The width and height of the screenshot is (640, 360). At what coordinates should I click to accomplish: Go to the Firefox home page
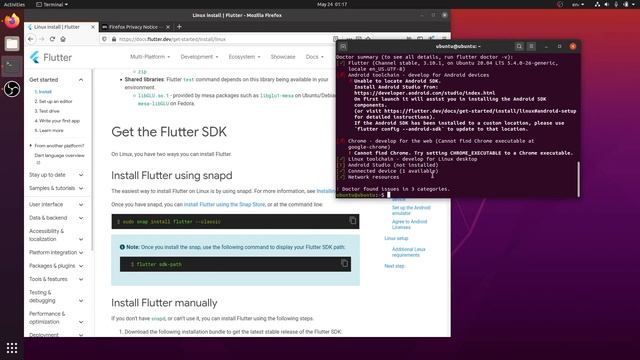click(x=63, y=39)
